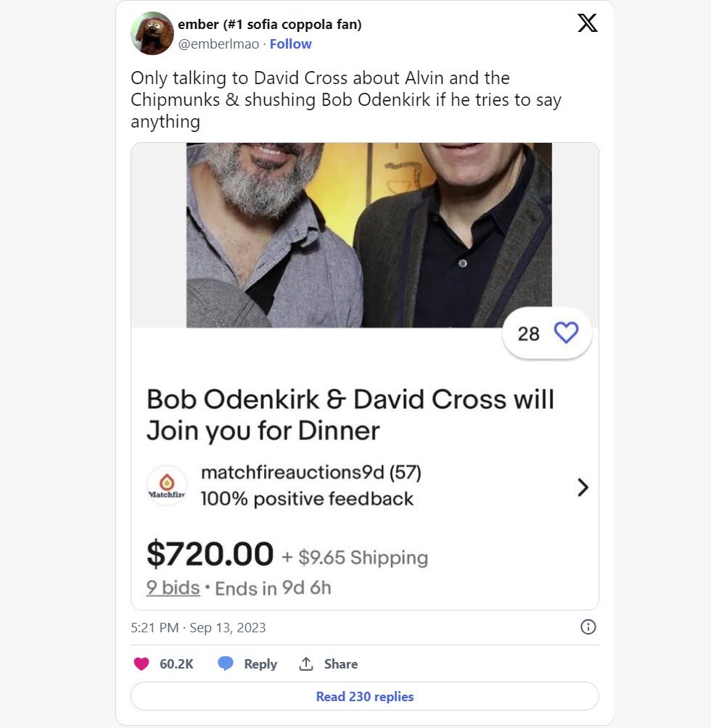Click the blue reply speech bubble icon
711x728 pixels.
pyautogui.click(x=226, y=663)
